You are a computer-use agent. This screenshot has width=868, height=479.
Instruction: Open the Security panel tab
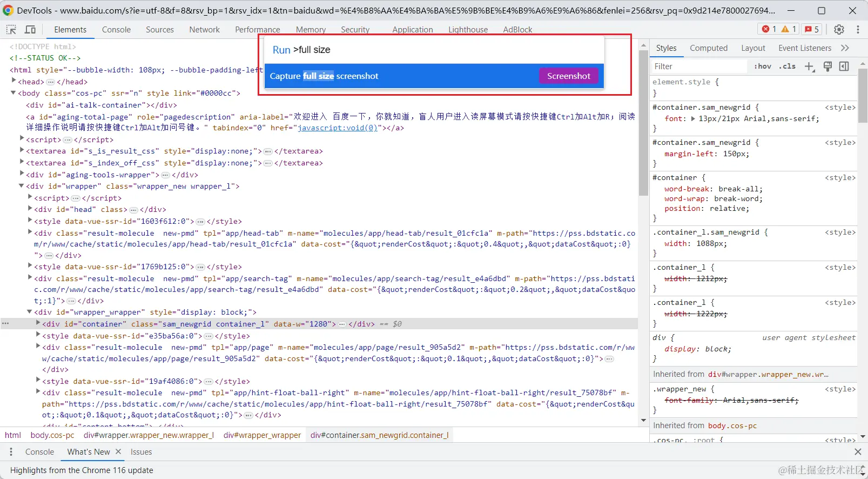click(355, 30)
